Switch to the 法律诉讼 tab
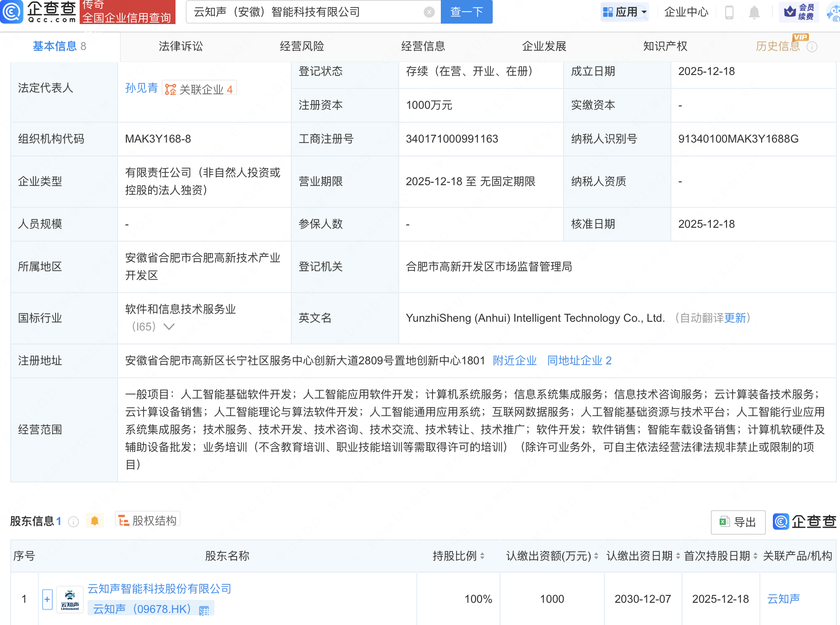This screenshot has width=840, height=625. [181, 46]
